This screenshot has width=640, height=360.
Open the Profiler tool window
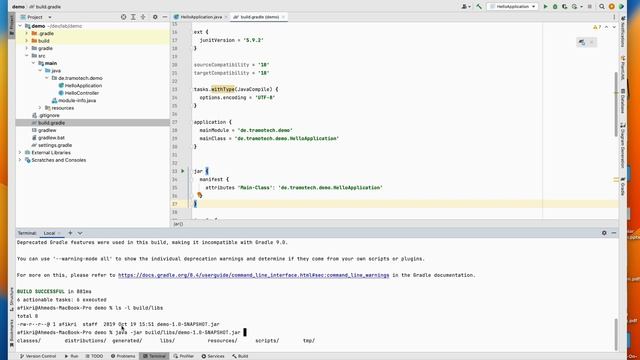pyautogui.click(x=184, y=356)
